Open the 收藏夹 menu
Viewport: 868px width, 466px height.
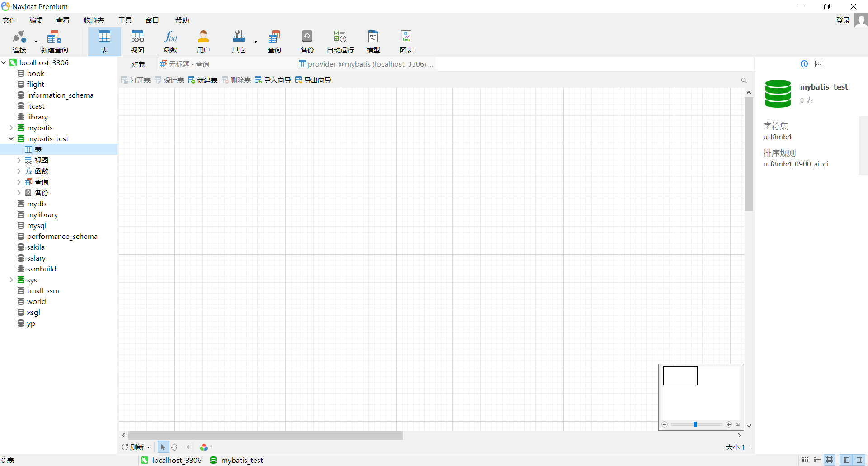pyautogui.click(x=94, y=20)
